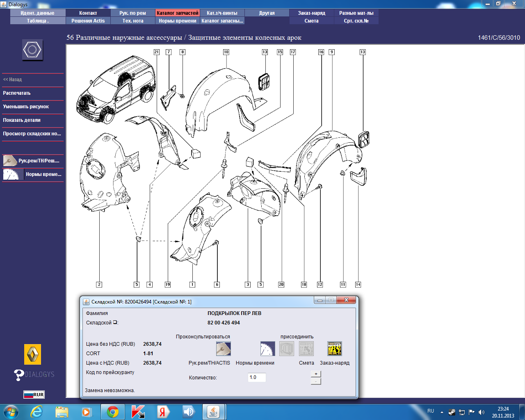Open Срт. скл.№ tab
525x420 pixels.
(x=356, y=21)
